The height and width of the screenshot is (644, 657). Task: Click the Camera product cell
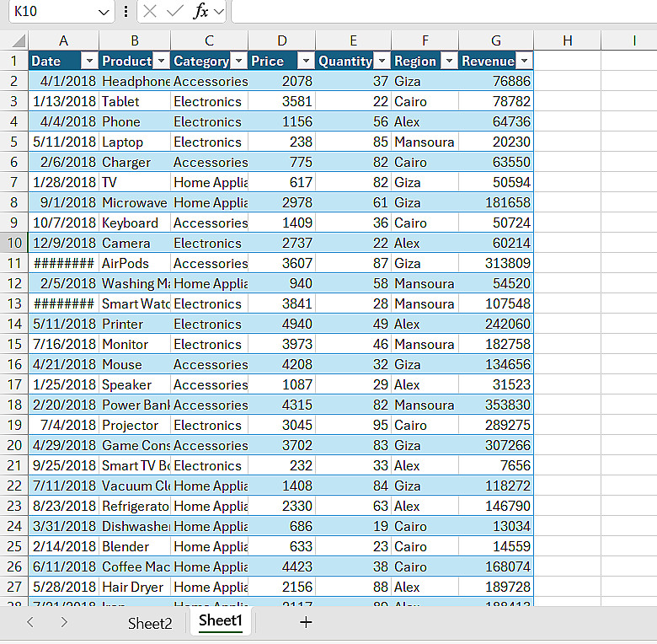(x=135, y=243)
